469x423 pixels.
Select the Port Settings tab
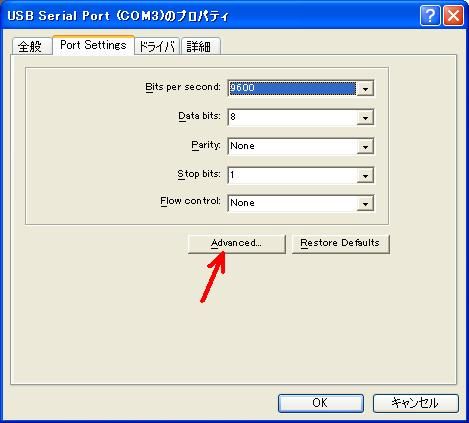click(93, 45)
